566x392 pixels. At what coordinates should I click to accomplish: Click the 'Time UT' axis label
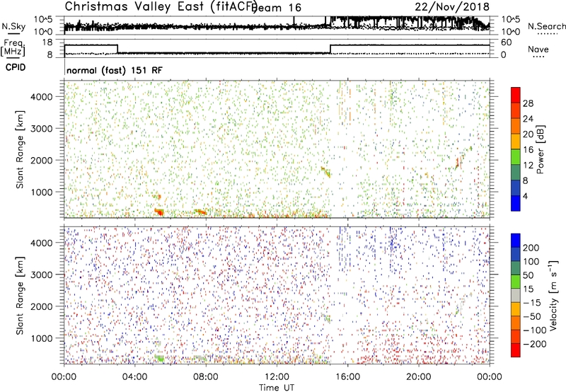click(x=277, y=387)
